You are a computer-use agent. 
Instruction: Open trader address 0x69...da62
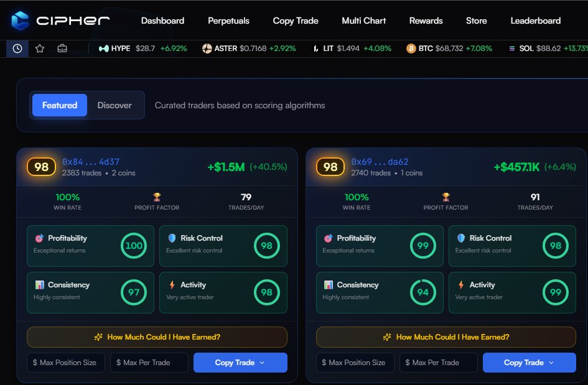pyautogui.click(x=380, y=162)
